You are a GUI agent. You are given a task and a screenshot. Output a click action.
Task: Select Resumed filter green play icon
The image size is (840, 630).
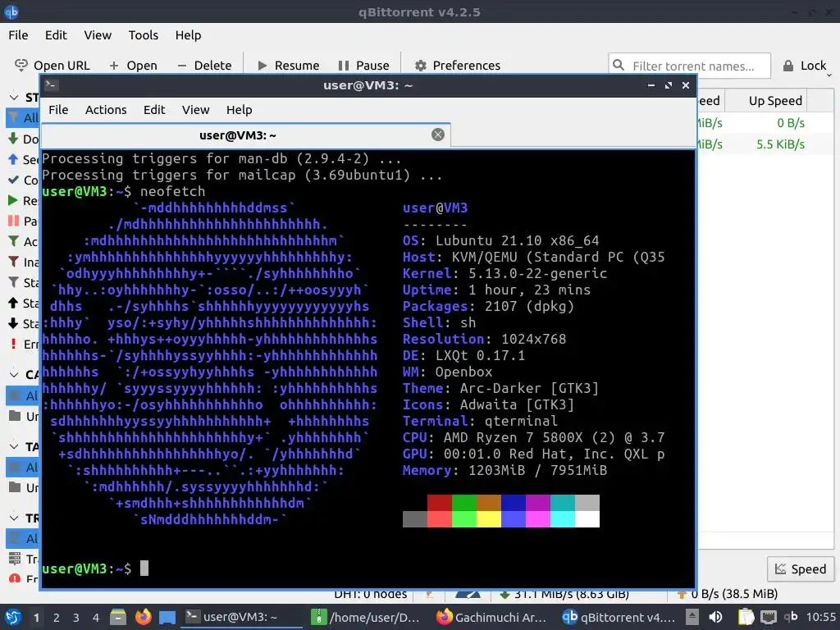pyautogui.click(x=13, y=200)
